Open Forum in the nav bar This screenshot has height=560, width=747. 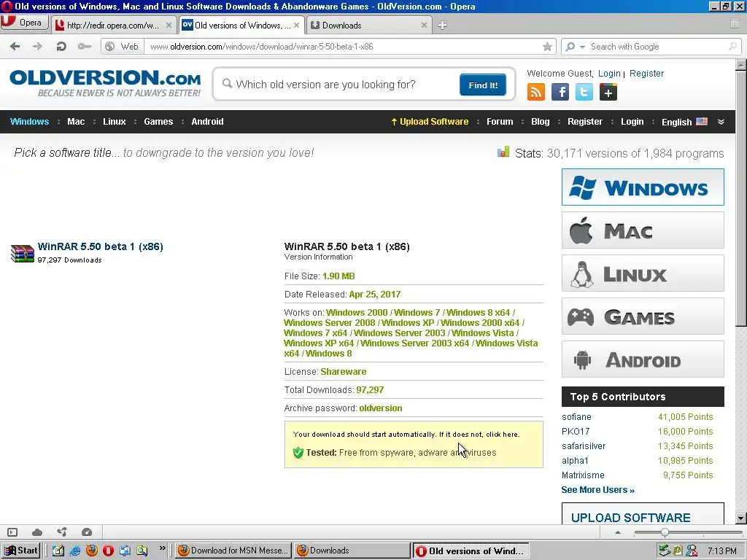500,122
